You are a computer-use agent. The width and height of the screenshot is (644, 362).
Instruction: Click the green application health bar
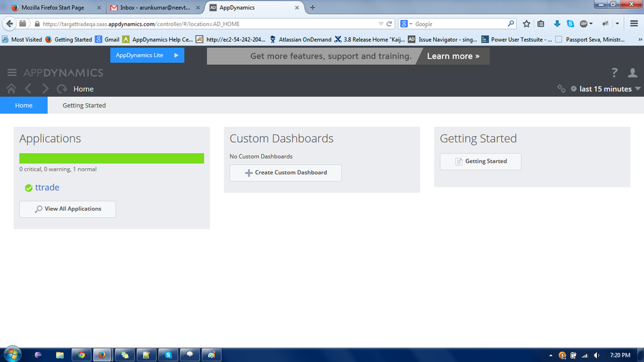coord(112,158)
